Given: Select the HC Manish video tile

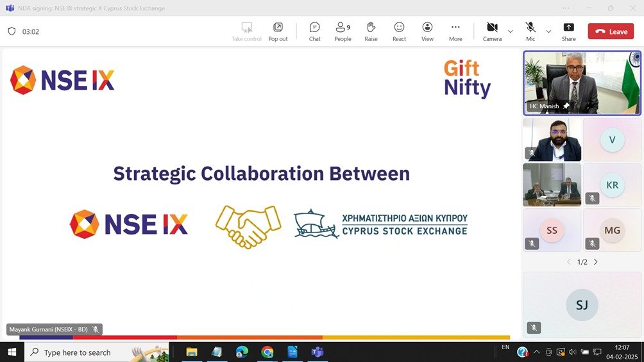Looking at the screenshot, I should point(582,83).
